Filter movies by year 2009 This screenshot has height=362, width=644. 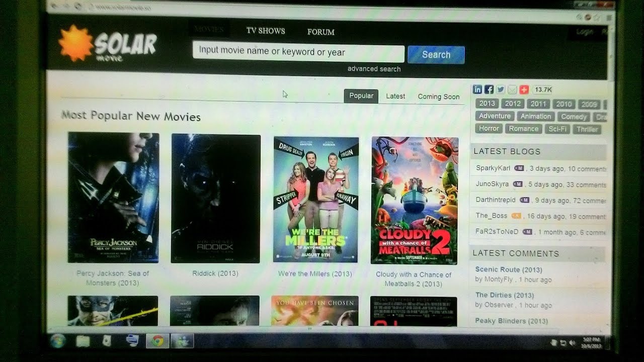click(x=589, y=105)
